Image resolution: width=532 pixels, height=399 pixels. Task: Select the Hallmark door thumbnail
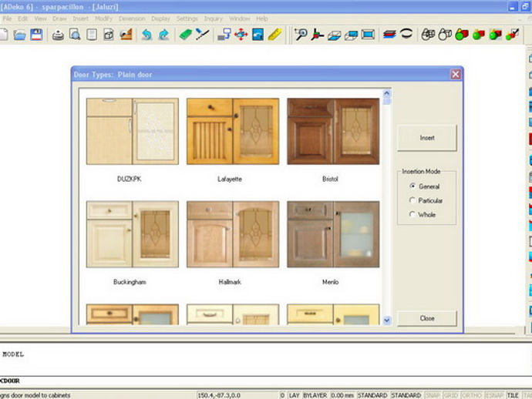point(233,234)
